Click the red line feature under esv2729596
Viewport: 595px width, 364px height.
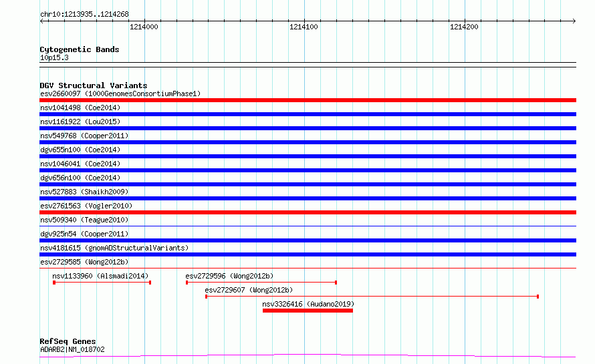click(x=261, y=283)
